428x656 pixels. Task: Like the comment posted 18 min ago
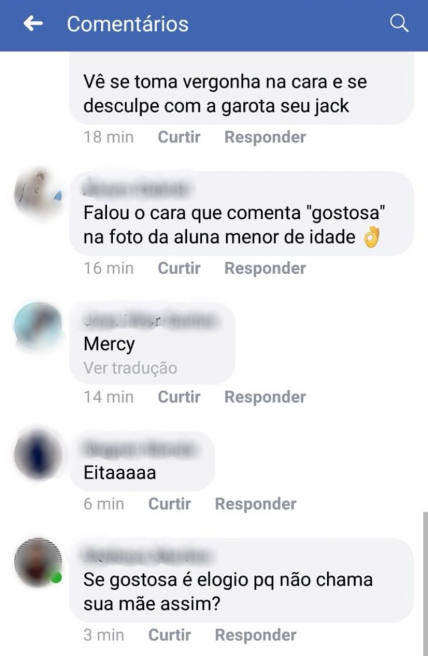pyautogui.click(x=179, y=137)
